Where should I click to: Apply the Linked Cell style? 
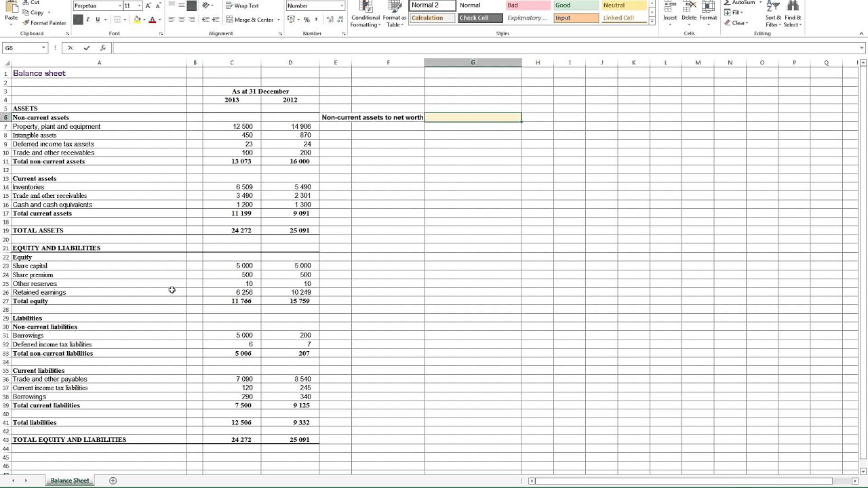[x=624, y=18]
